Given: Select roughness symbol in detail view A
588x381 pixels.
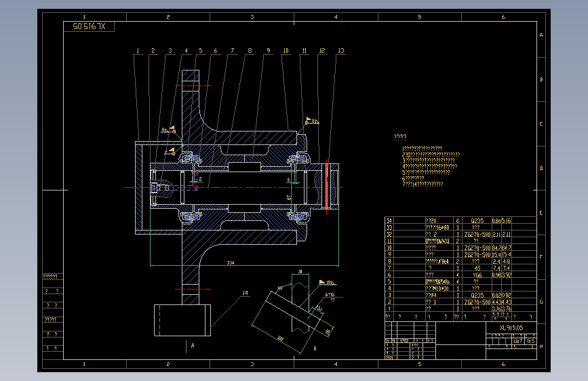Looking at the screenshot, I should tap(327, 283).
